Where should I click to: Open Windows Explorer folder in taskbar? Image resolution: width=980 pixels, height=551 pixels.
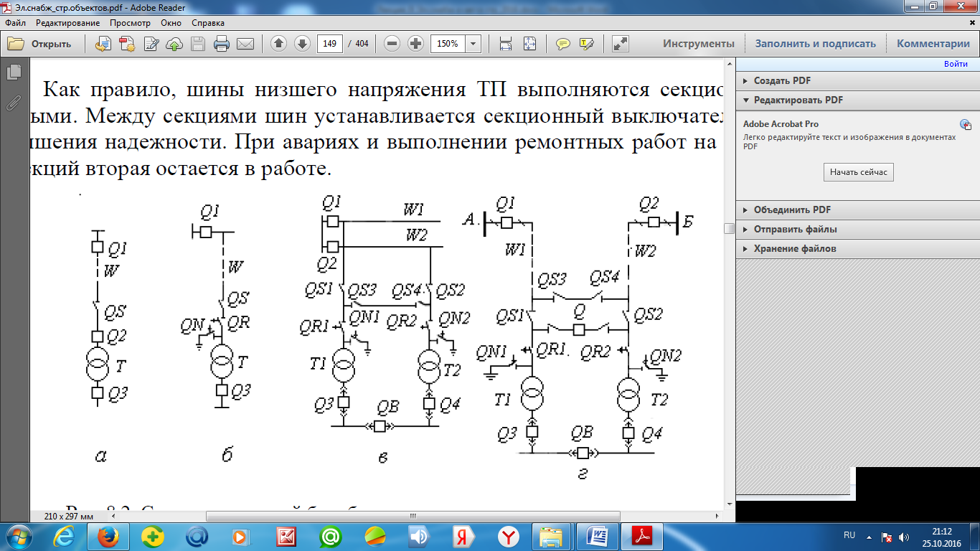pos(552,536)
